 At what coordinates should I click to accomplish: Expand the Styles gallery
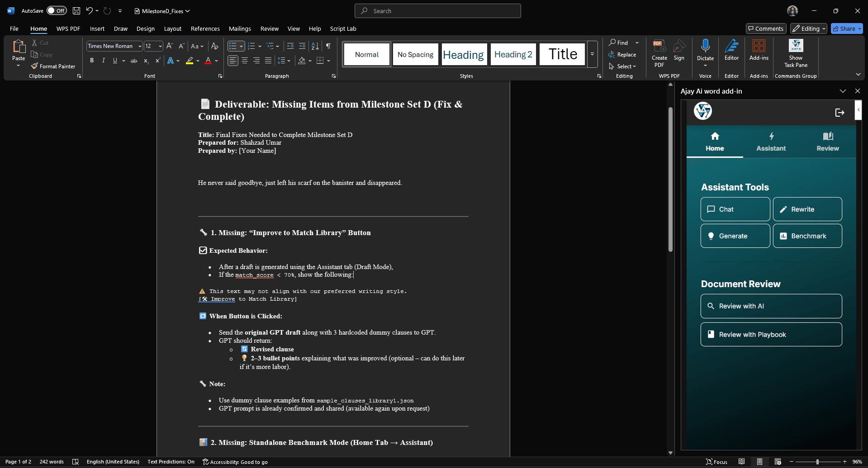(592, 54)
